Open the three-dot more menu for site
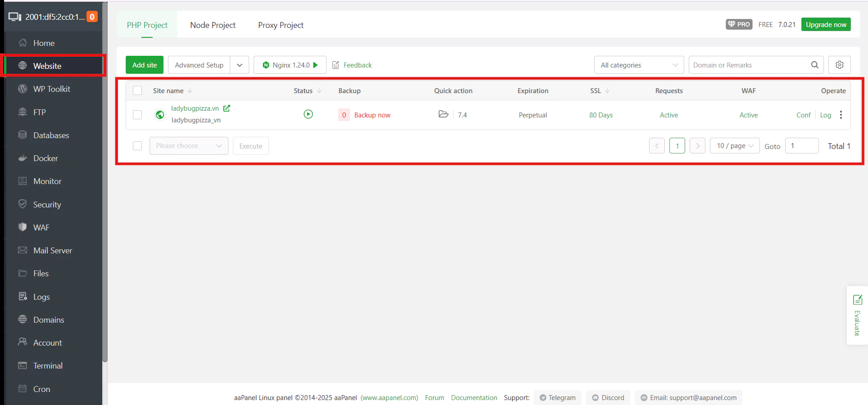The height and width of the screenshot is (405, 868). pyautogui.click(x=841, y=115)
